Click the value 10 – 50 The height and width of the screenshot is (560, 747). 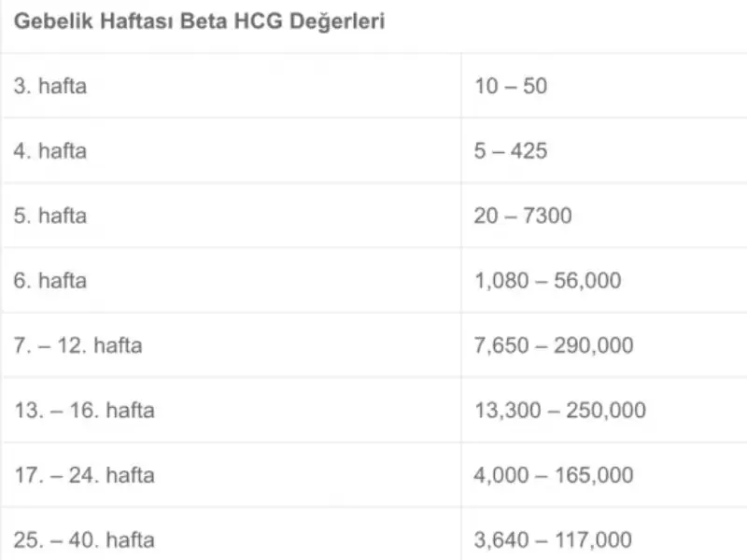coord(511,86)
